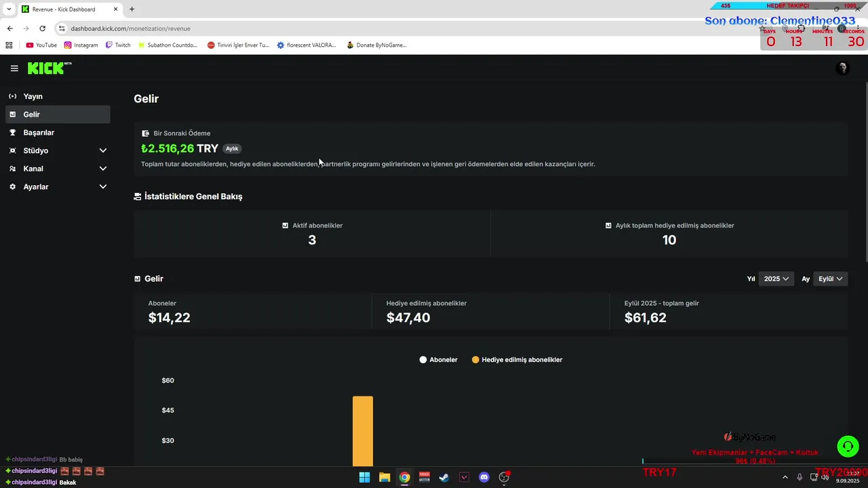Image resolution: width=868 pixels, height=488 pixels.
Task: Open the Tiriviri İşler Enver bookmark
Action: (x=239, y=45)
